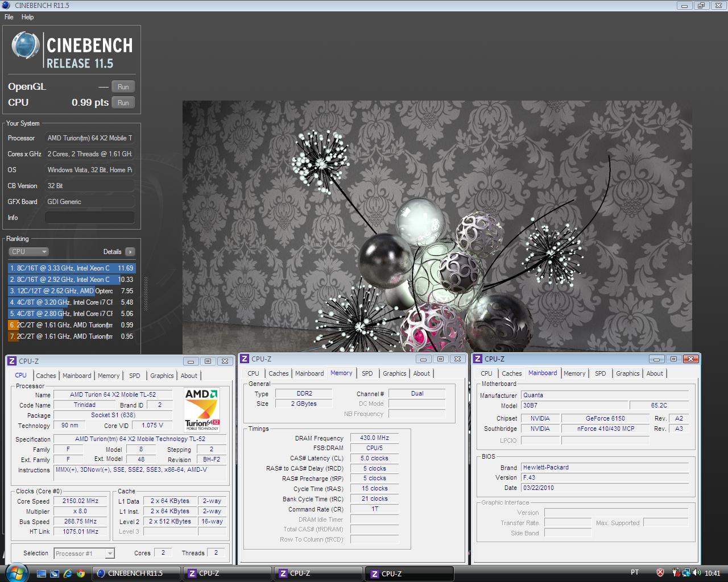Select CPU tab in the Mainboard CPU-Z window
The image size is (728, 582).
point(487,373)
